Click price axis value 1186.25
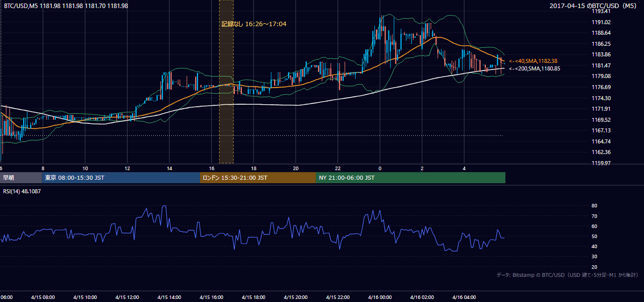Screen dimensions: 644x302 (x=601, y=44)
